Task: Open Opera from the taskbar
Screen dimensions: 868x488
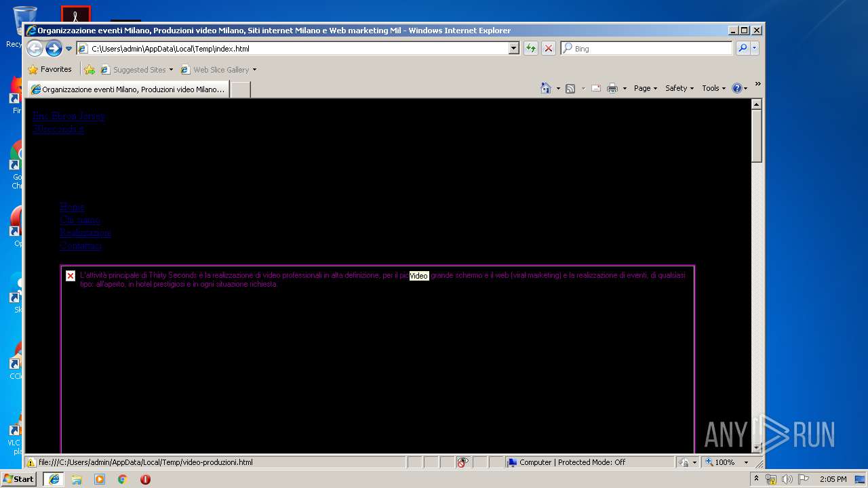Action: (145, 479)
